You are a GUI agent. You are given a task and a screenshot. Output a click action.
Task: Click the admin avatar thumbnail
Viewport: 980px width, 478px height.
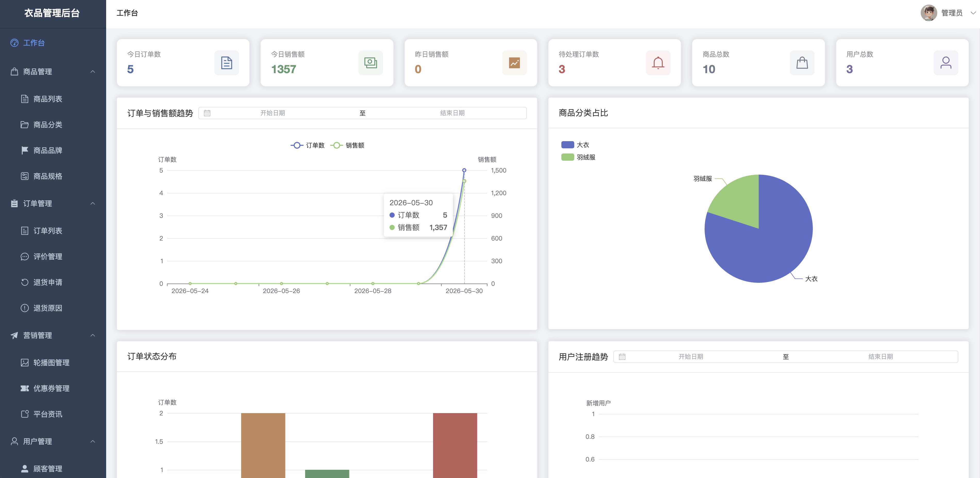click(929, 13)
